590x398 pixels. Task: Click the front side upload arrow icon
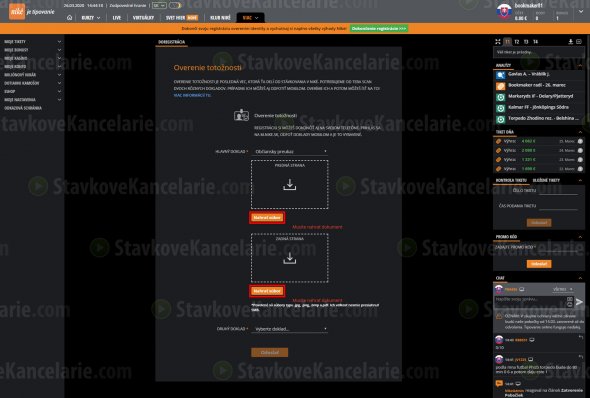coord(289,184)
